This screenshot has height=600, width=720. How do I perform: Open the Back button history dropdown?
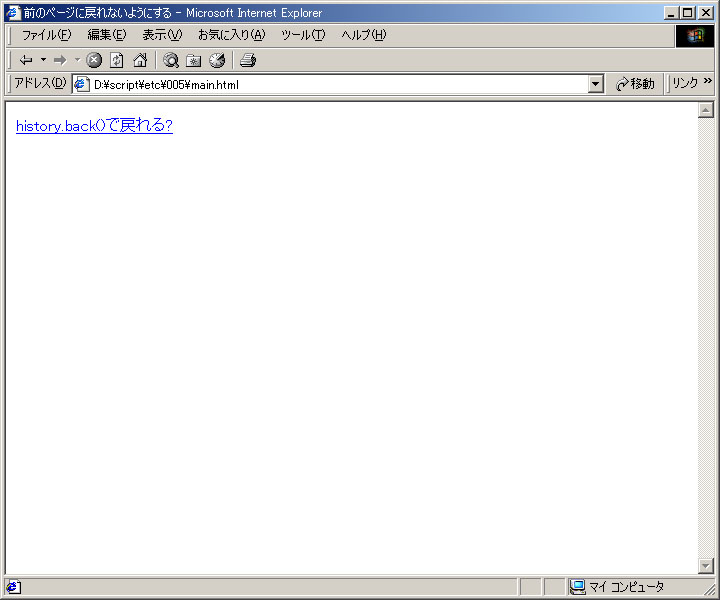tap(44, 60)
